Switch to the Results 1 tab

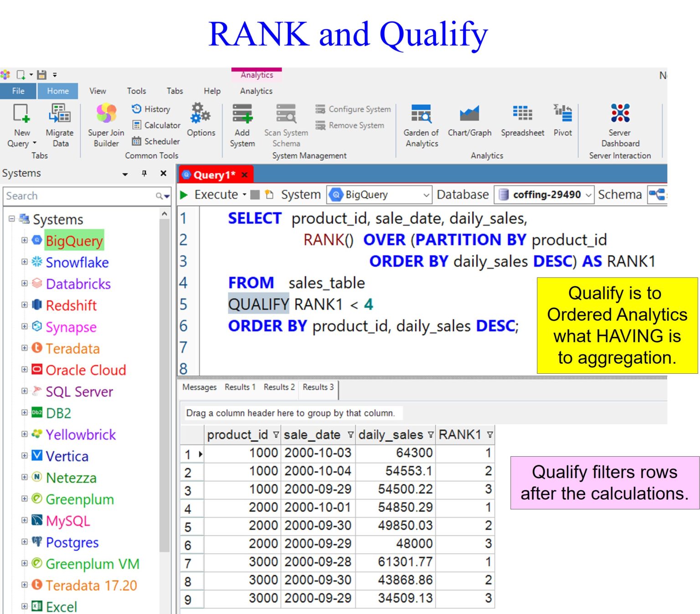pyautogui.click(x=239, y=387)
